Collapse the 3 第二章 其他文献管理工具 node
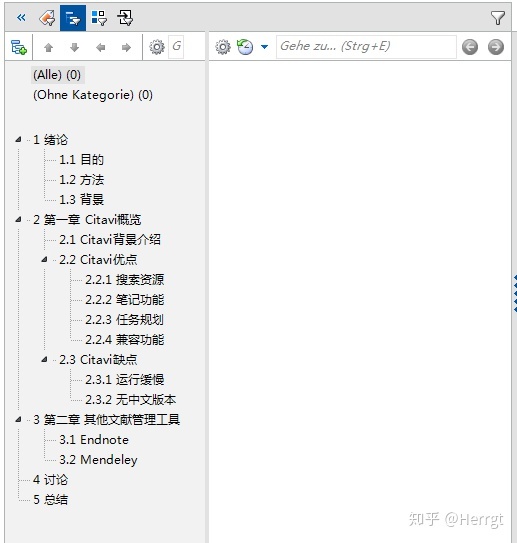517x543 pixels. [18, 419]
